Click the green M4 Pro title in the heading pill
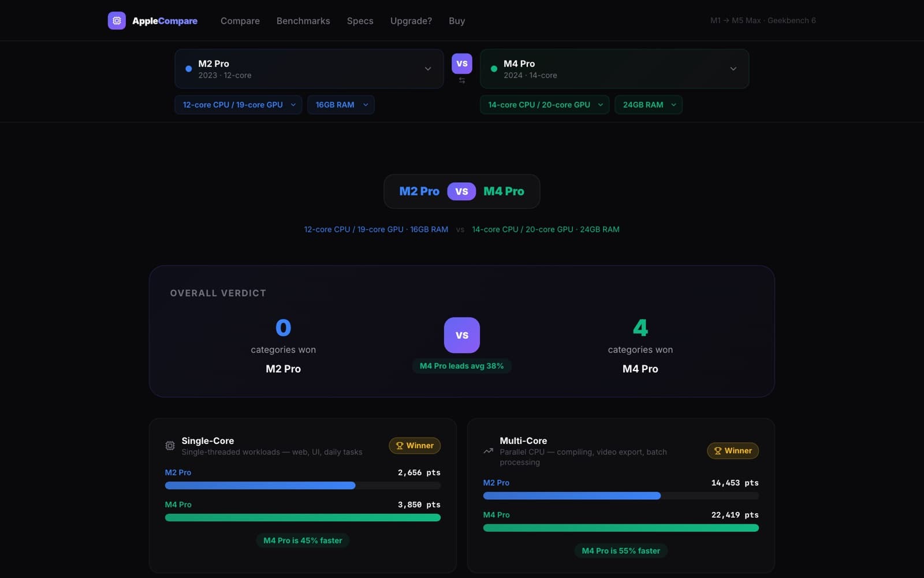924x578 pixels. pos(504,191)
